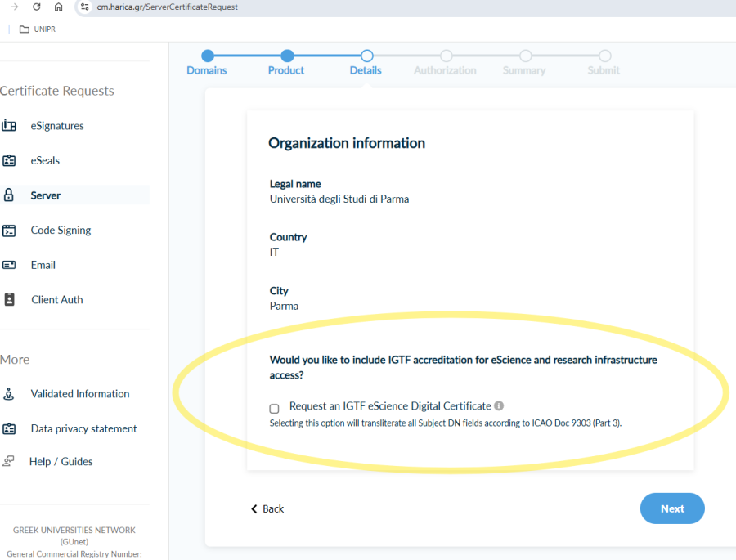Click the eSeals badge icon

pyautogui.click(x=9, y=161)
